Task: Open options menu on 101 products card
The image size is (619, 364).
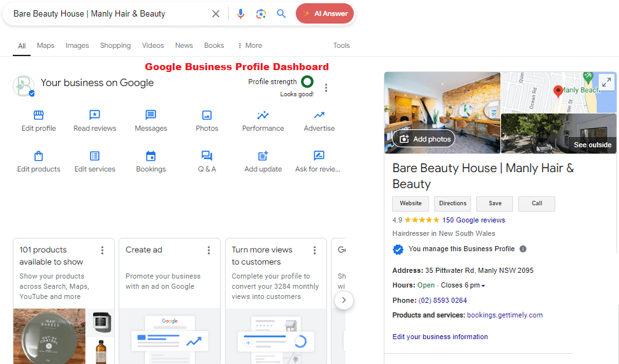Action: pyautogui.click(x=102, y=251)
